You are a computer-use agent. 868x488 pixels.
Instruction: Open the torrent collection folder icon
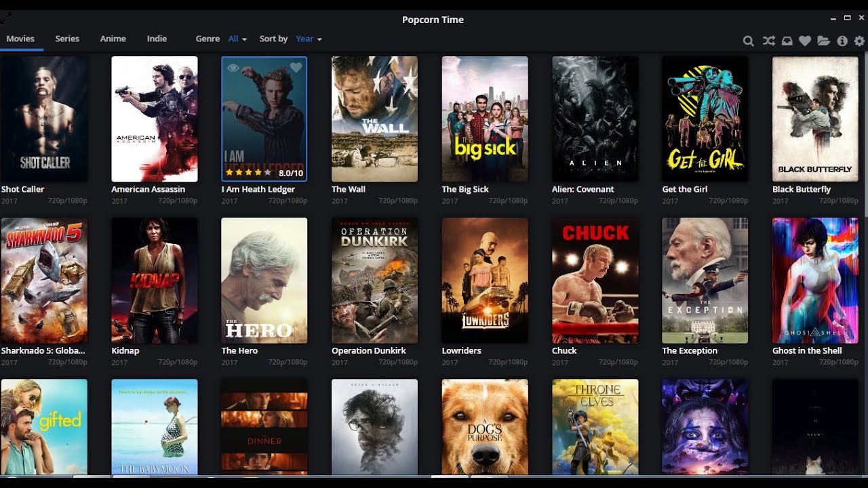(x=823, y=41)
